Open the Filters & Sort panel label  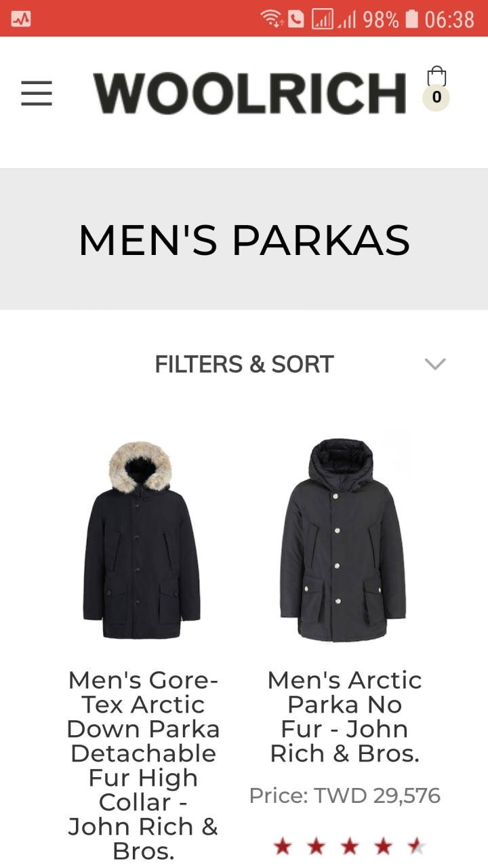tap(244, 364)
